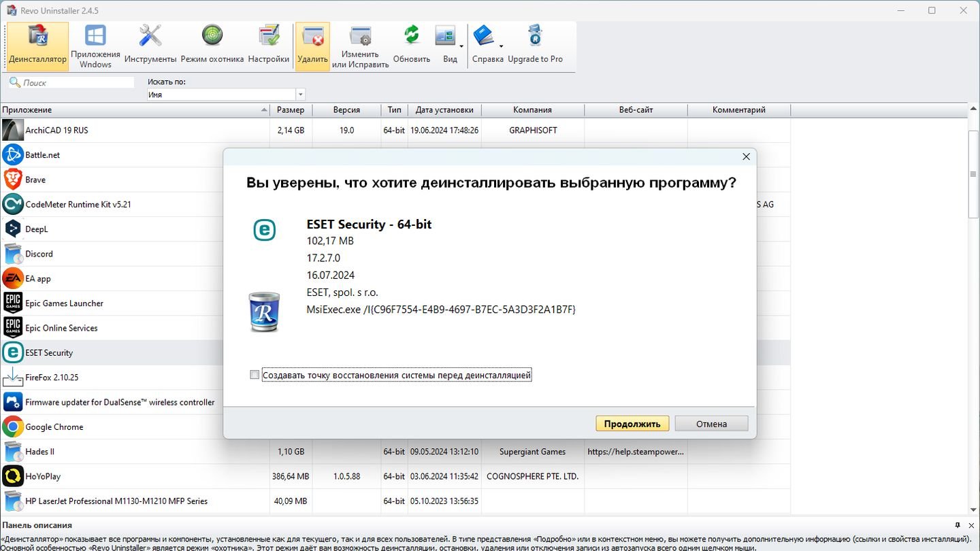Expand the Справка dropdown arrow
The image size is (980, 551).
(502, 46)
